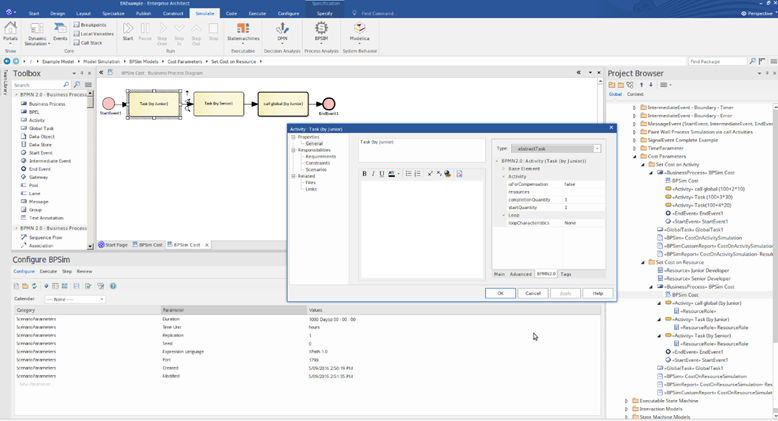Open the Portals ribbon icon
778x421 pixels.
click(x=10, y=31)
